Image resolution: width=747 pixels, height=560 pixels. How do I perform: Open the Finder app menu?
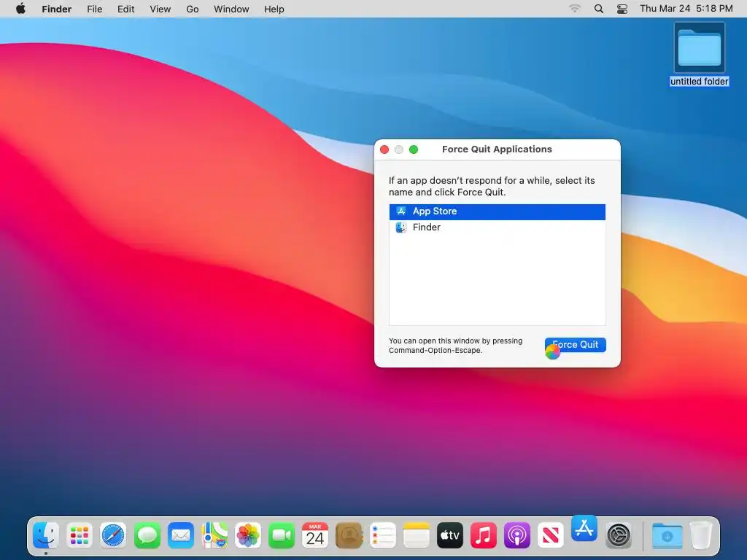[57, 9]
